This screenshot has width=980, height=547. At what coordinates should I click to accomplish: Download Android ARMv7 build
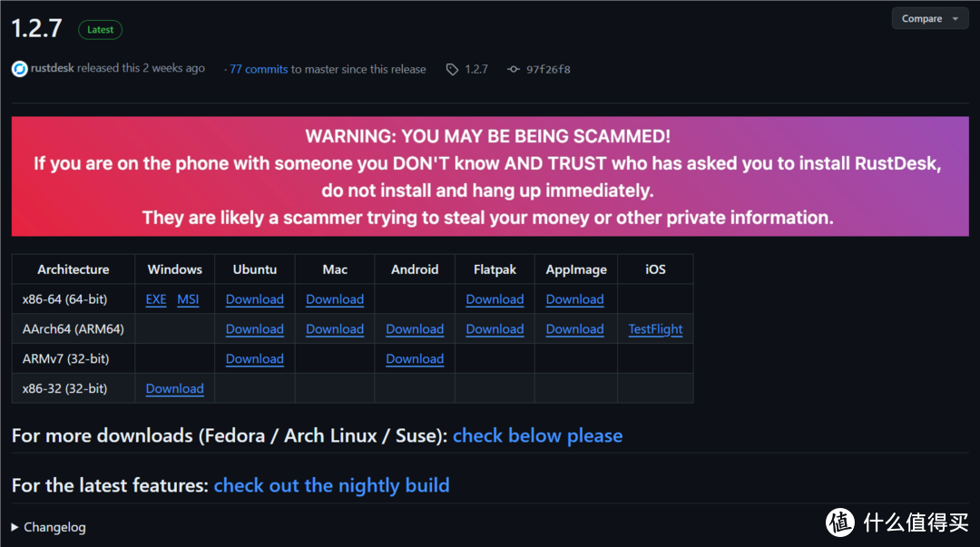415,359
